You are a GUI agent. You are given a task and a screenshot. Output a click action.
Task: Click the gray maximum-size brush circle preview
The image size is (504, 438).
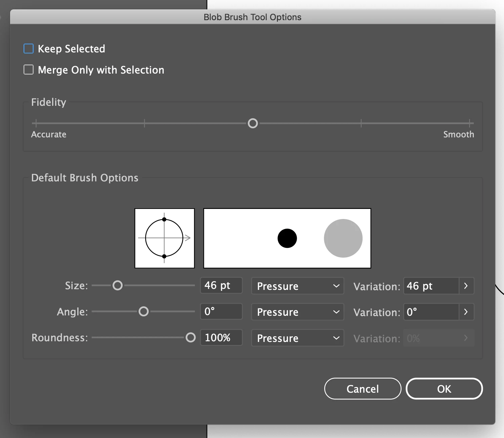(x=343, y=238)
